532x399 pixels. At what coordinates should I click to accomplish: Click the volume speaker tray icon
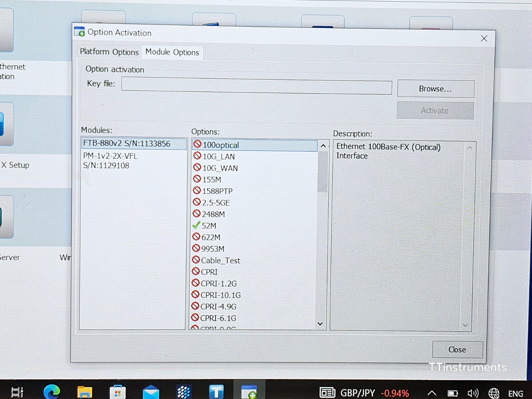click(x=472, y=393)
